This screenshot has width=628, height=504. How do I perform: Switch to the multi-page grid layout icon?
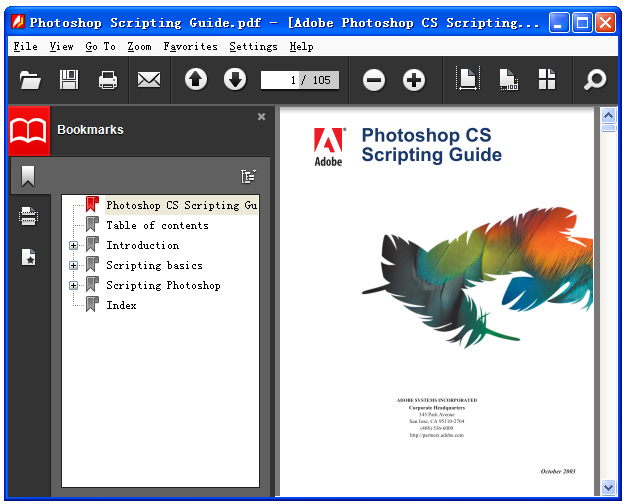(547, 79)
